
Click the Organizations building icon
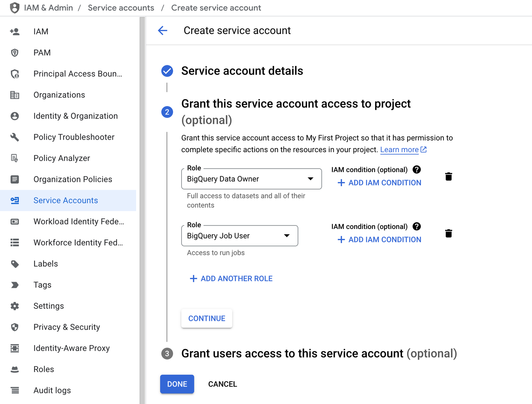click(14, 95)
